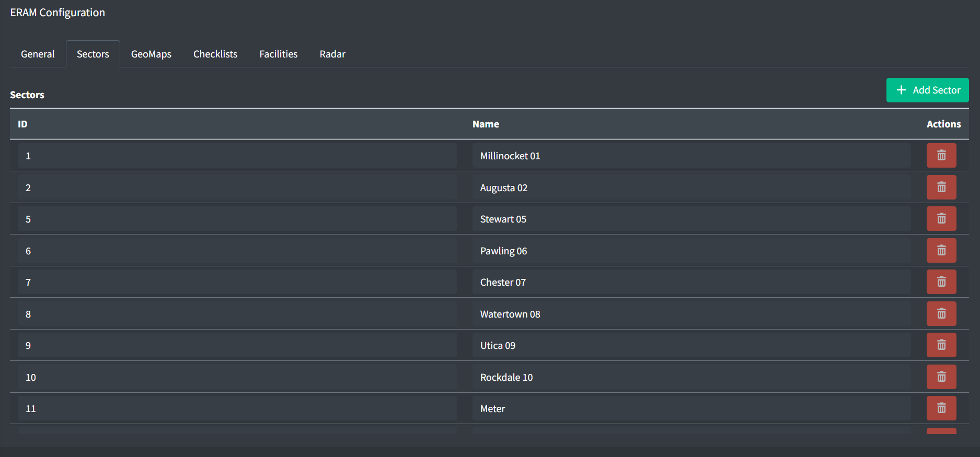980x457 pixels.
Task: Edit the Augusta 02 name field
Action: pyautogui.click(x=691, y=187)
